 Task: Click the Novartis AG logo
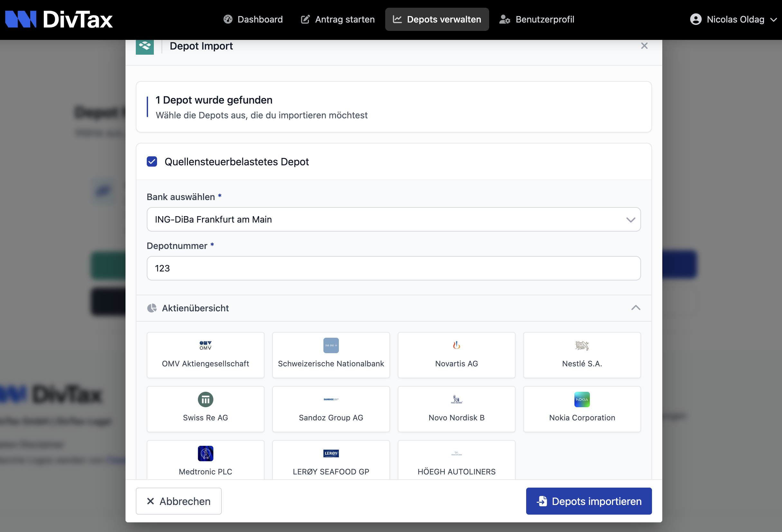click(457, 345)
